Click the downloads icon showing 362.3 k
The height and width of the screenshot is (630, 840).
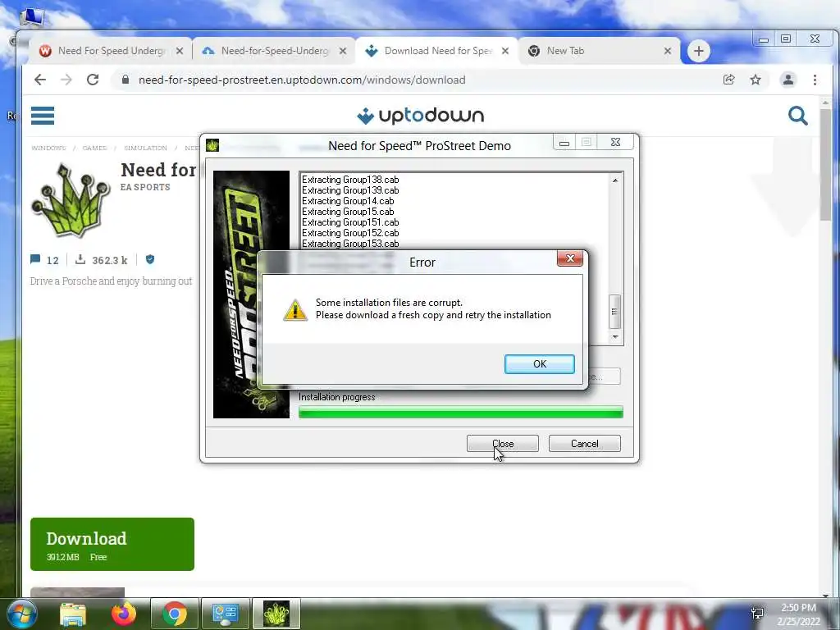click(80, 260)
